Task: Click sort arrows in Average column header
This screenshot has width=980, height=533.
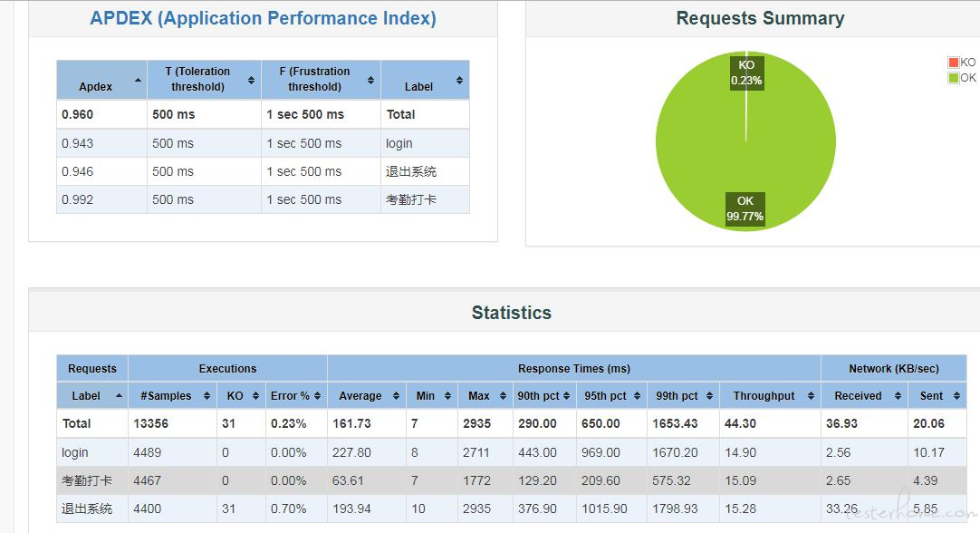Action: (394, 396)
